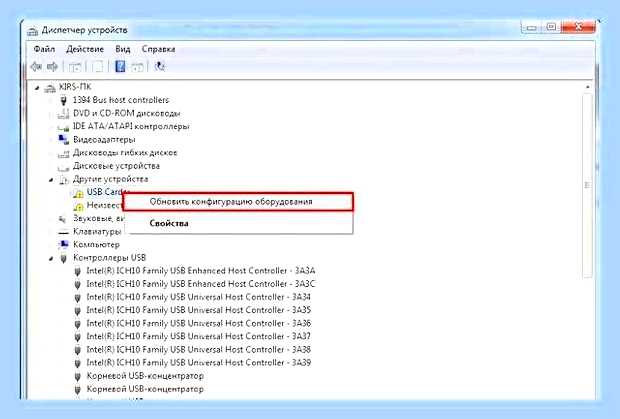Select USB Universal Host Controller - 3A34 text
This screenshot has height=419, width=620.
(x=198, y=297)
